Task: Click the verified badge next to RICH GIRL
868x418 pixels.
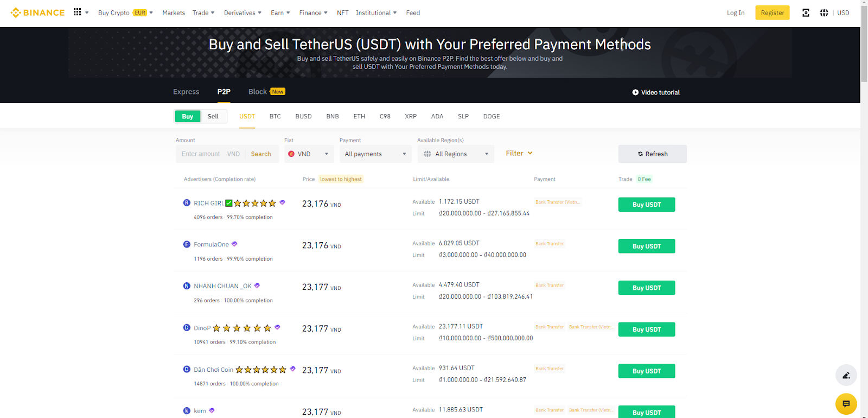Action: point(282,202)
